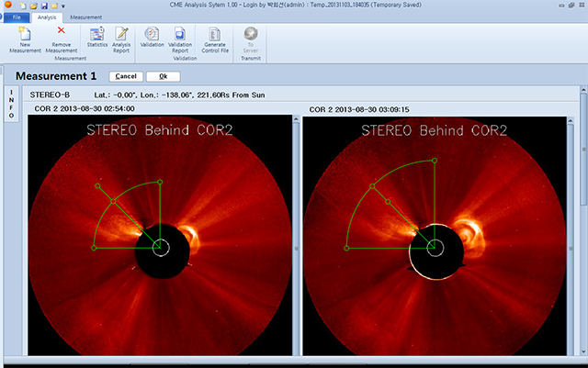Click the white sun circle in the left image
The width and height of the screenshot is (588, 368).
pyautogui.click(x=161, y=248)
